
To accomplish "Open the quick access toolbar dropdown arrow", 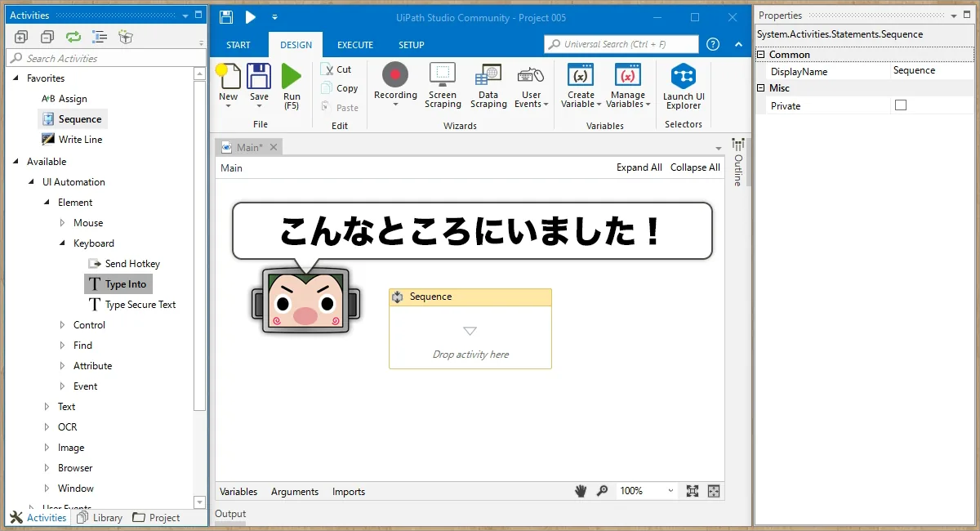I will [x=275, y=17].
